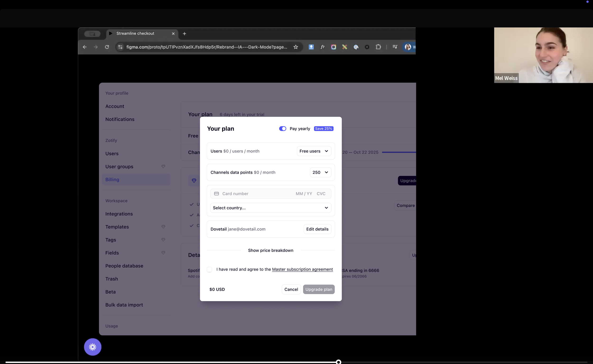Screen dimensions: 593x364
Task: Toggle the Pay yearly switch
Action: (283, 129)
